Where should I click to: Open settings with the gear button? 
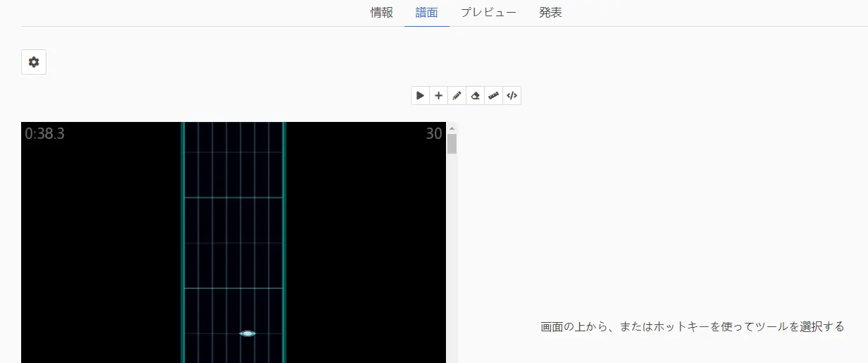click(x=34, y=62)
